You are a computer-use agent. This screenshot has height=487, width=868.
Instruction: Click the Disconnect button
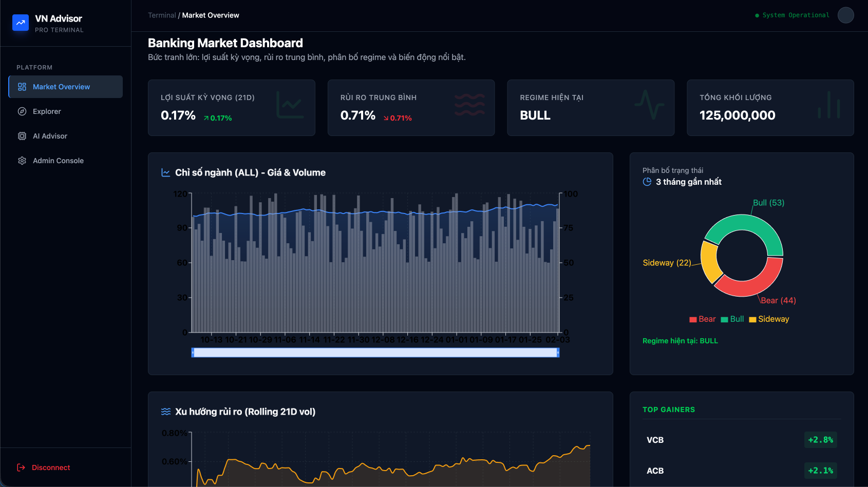pyautogui.click(x=44, y=467)
